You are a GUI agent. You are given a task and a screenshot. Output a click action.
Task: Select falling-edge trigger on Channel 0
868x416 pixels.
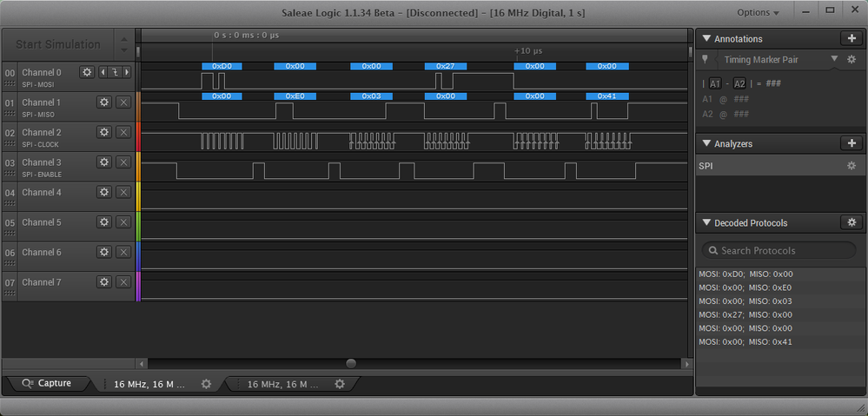[116, 72]
